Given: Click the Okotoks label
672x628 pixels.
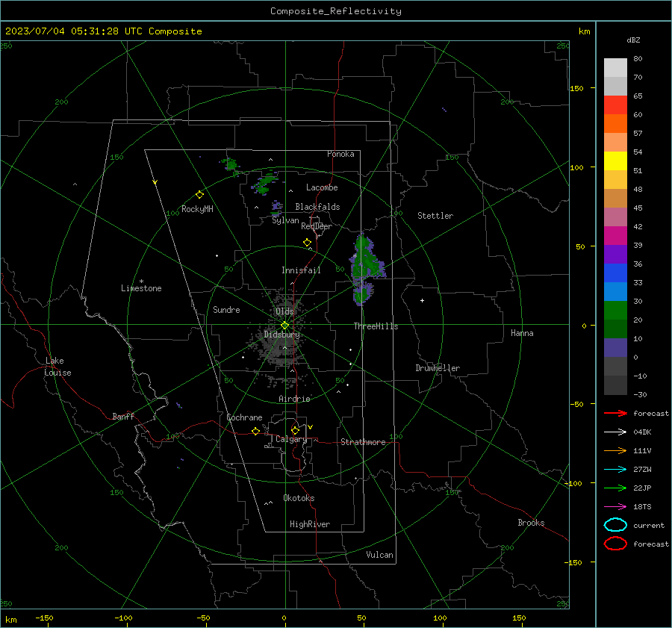Looking at the screenshot, I should 299,498.
